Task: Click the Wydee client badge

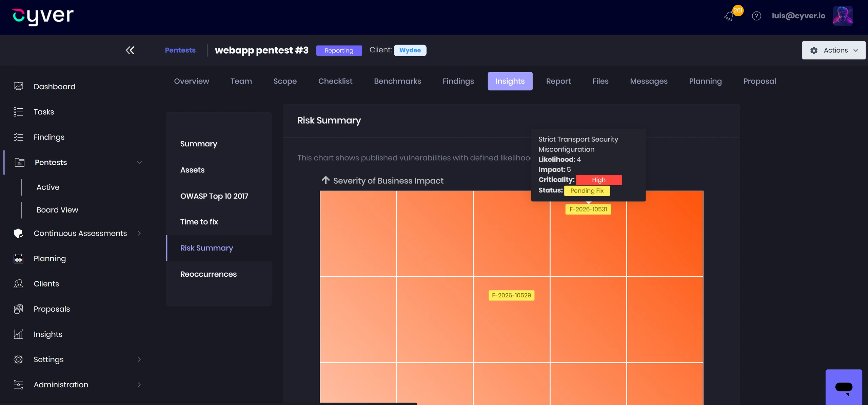Action: tap(410, 50)
